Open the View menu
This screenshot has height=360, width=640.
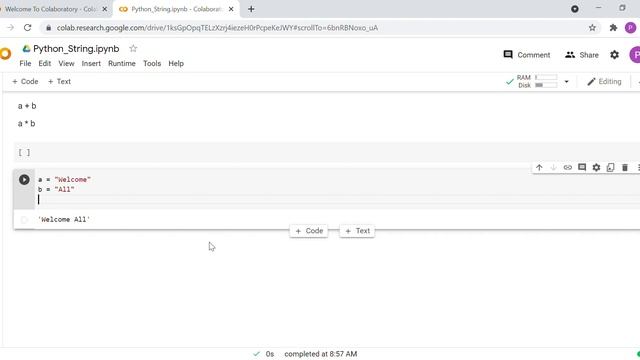[x=66, y=63]
